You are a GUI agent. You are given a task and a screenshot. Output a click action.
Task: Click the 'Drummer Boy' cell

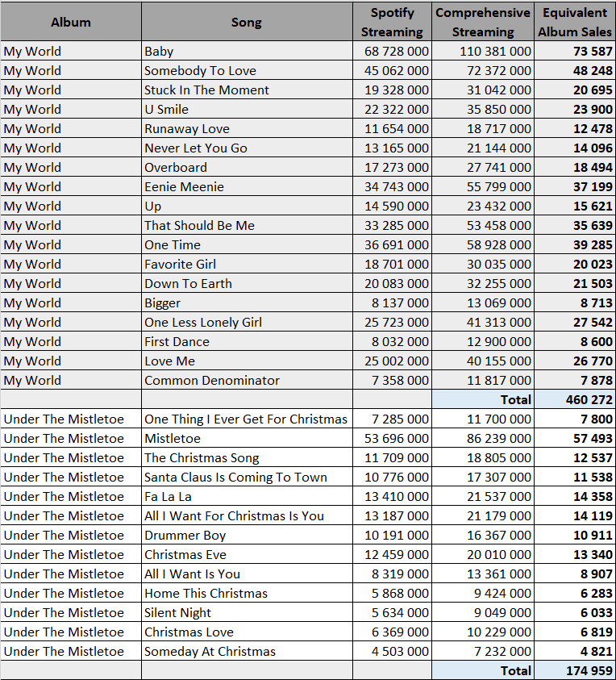pyautogui.click(x=247, y=536)
